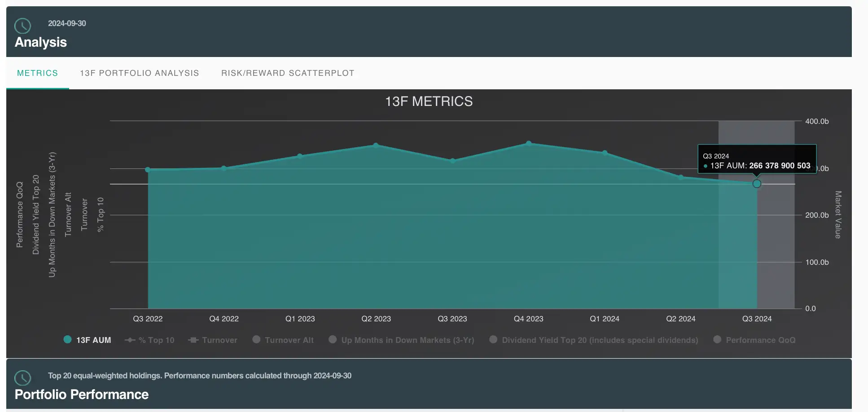Click the Q3 2022 first data point

[x=148, y=170]
